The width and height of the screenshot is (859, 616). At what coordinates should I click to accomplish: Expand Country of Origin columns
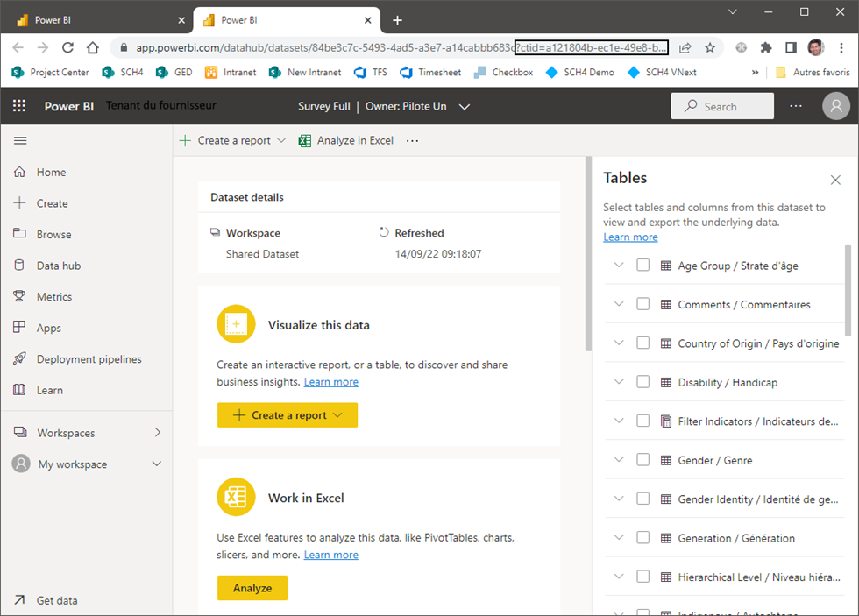(x=619, y=343)
